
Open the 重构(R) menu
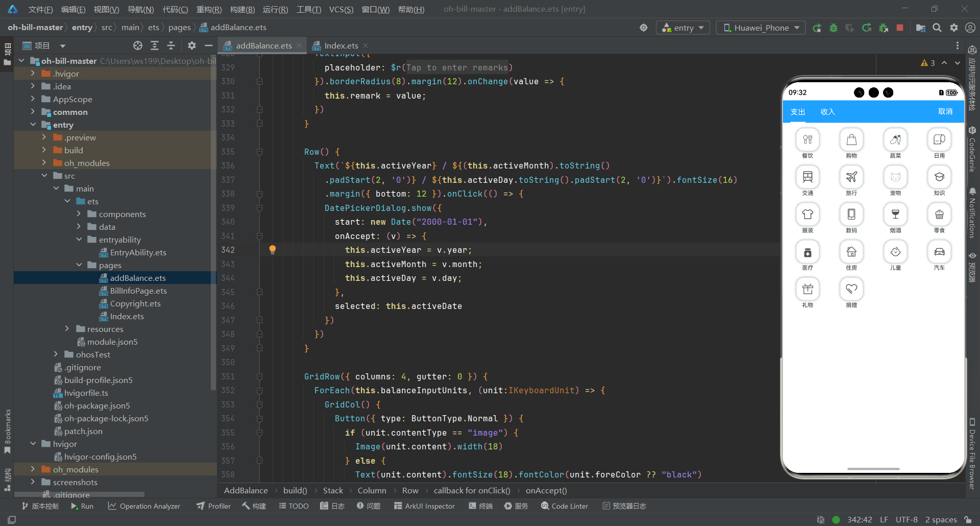pos(209,9)
